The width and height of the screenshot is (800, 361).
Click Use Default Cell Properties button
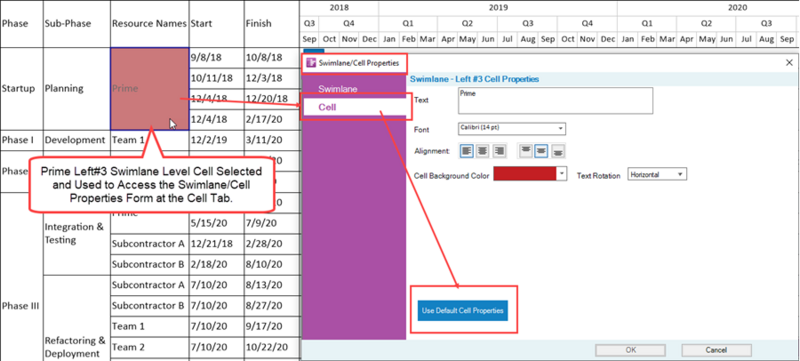[x=463, y=310]
